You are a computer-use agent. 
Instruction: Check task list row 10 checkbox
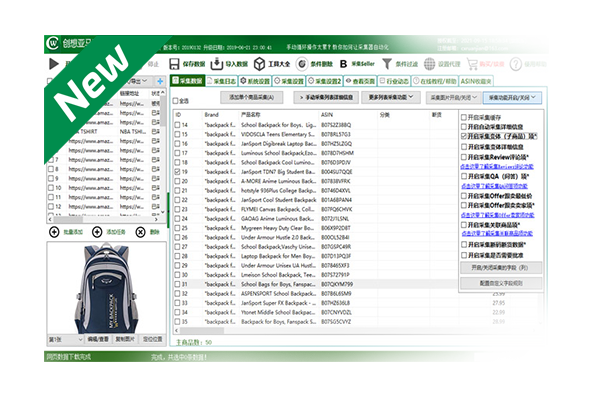(x=51, y=188)
